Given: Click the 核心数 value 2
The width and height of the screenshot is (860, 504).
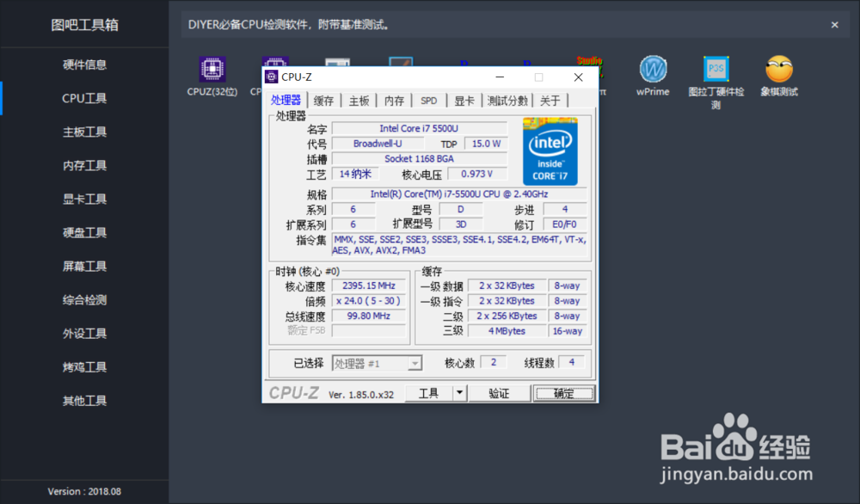Looking at the screenshot, I should point(494,362).
